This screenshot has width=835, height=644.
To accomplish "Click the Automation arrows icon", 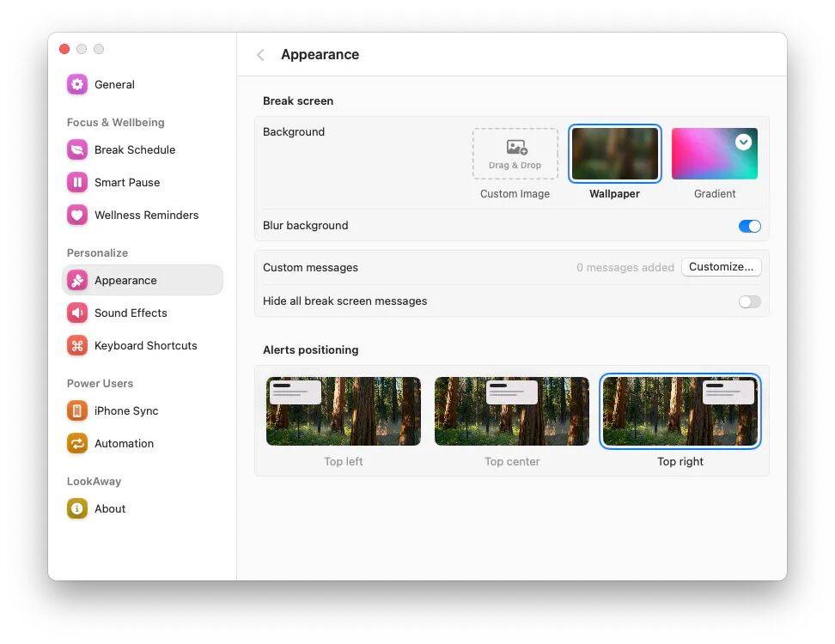I will click(77, 443).
